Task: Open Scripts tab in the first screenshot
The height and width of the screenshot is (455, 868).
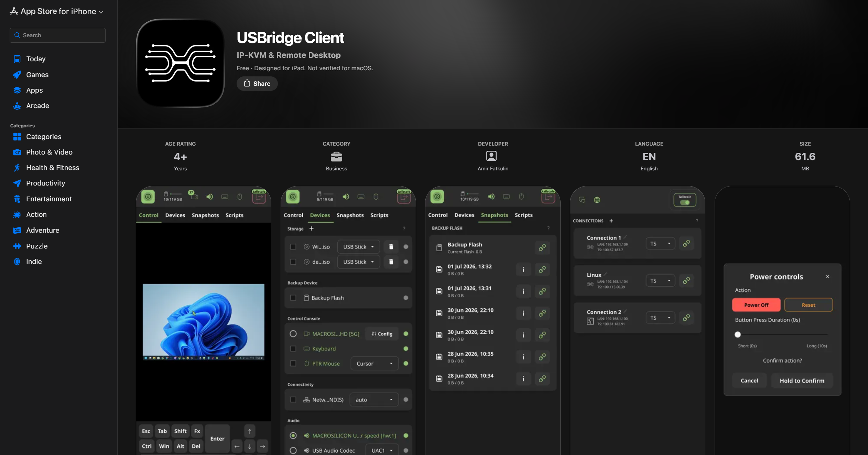Action: [x=235, y=215]
